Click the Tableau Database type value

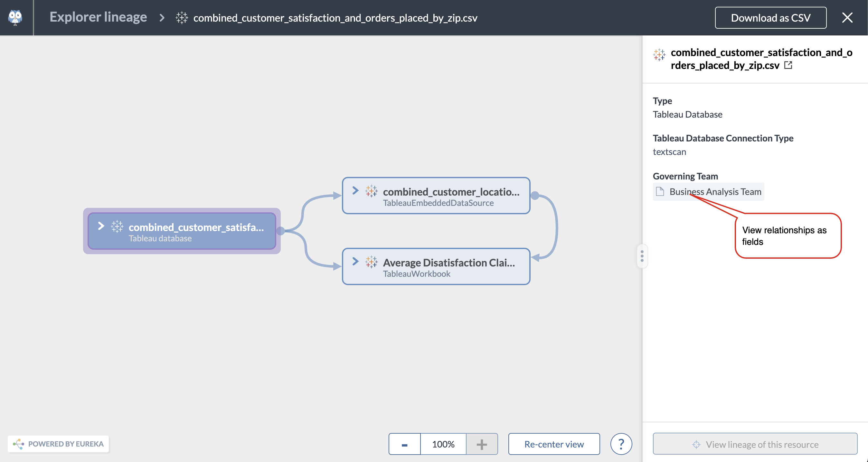[687, 114]
